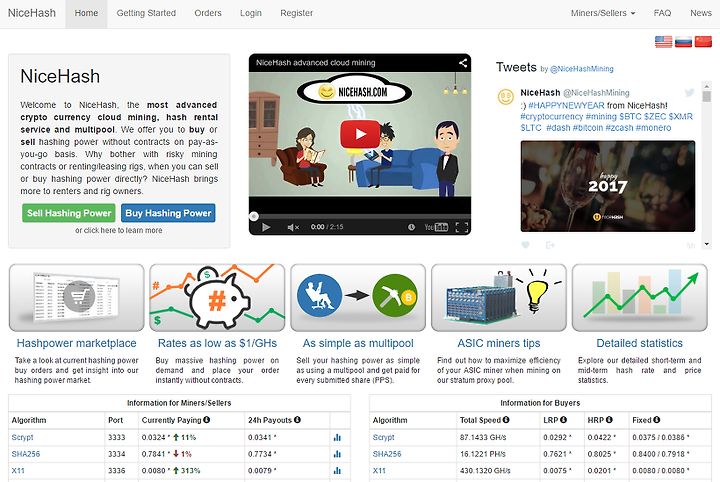Open the video on the YouTube logo
Image resolution: width=720 pixels, height=482 pixels.
coord(436,227)
